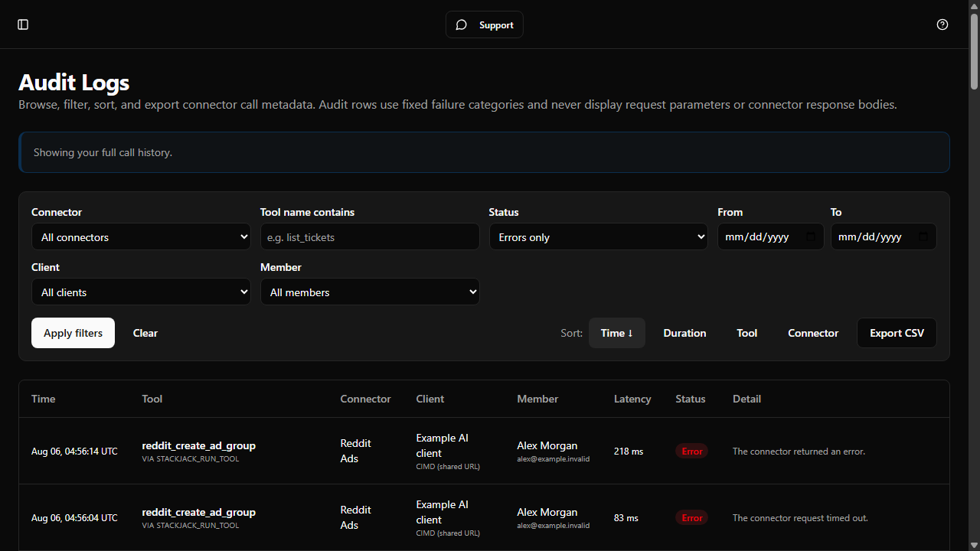
Task: Click the 218 ms latency value
Action: click(629, 452)
